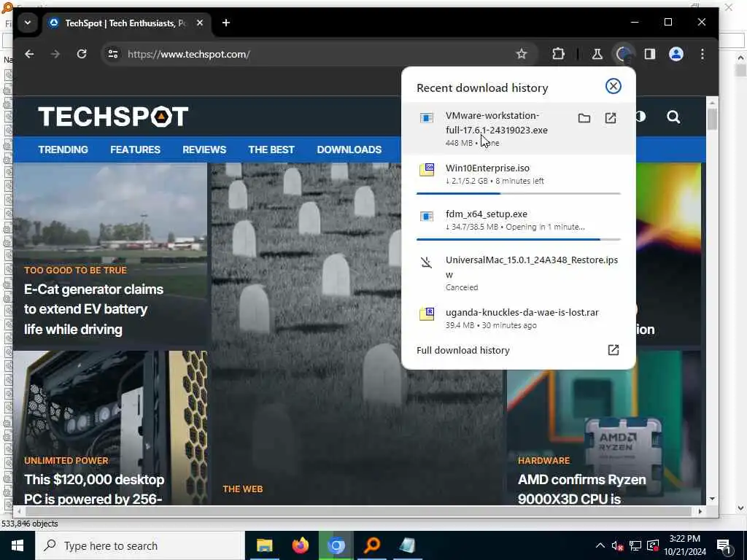Open Firefox from taskbar
The image size is (747, 560).
(300, 545)
